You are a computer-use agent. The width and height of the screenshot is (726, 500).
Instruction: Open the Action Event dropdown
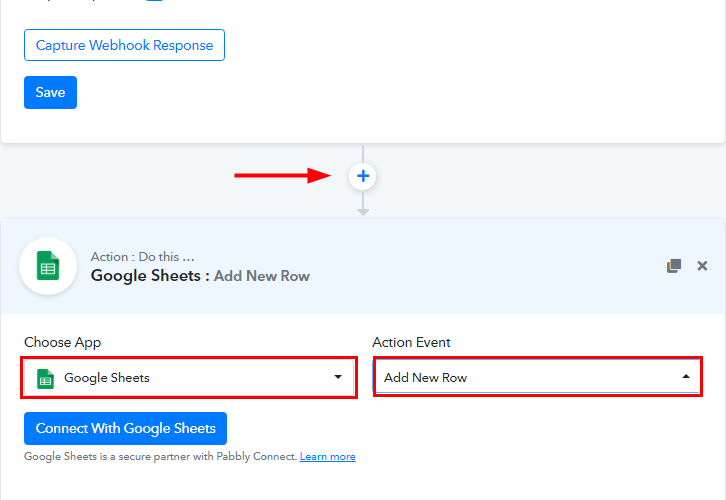pos(538,377)
